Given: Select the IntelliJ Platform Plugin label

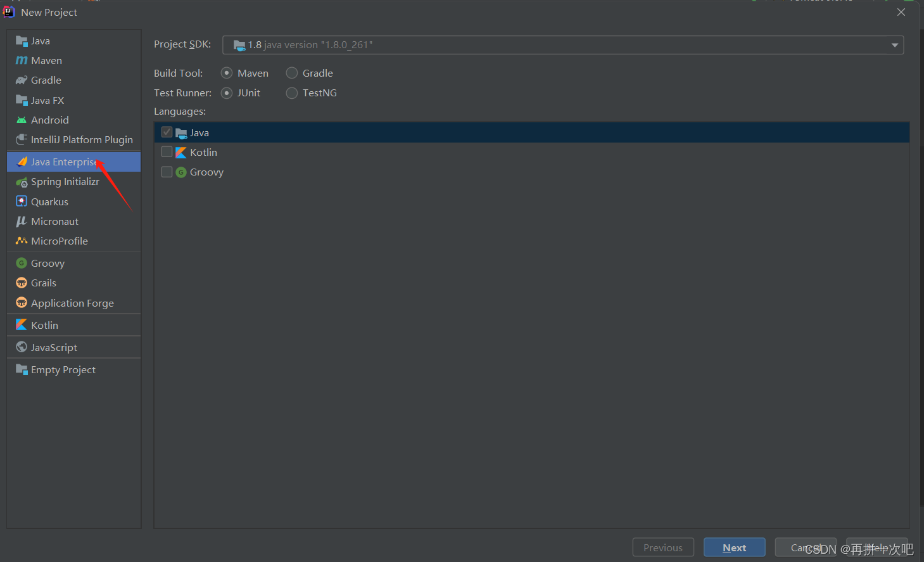Looking at the screenshot, I should pos(82,140).
